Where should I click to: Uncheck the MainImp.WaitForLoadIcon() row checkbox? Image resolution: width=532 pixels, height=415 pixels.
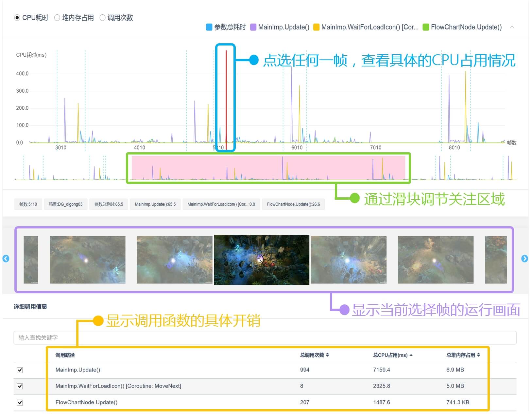20,386
